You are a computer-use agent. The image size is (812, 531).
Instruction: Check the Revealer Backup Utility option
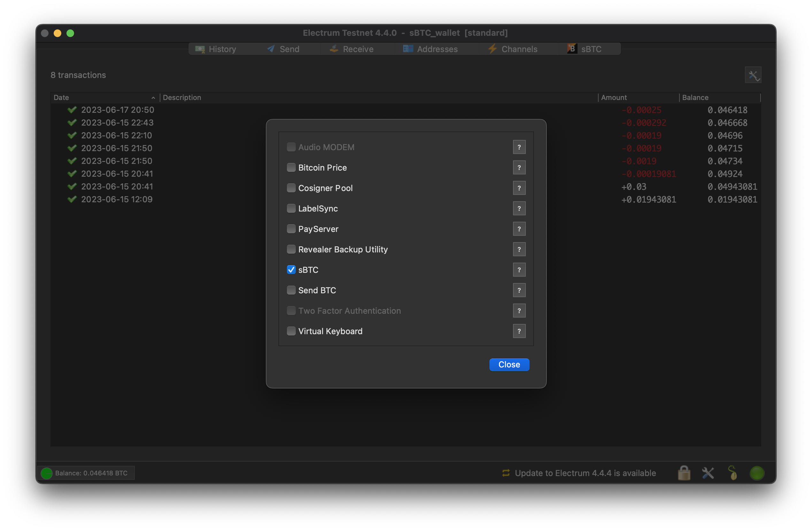click(x=291, y=250)
